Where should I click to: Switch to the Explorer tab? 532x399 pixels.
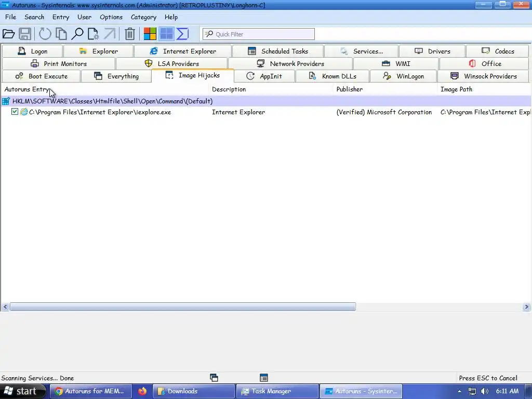(98, 51)
